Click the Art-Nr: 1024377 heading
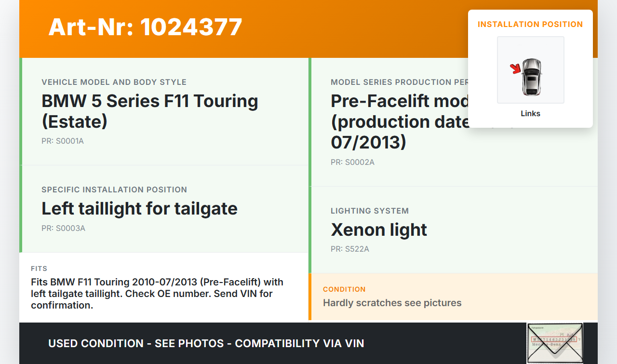 tap(145, 27)
